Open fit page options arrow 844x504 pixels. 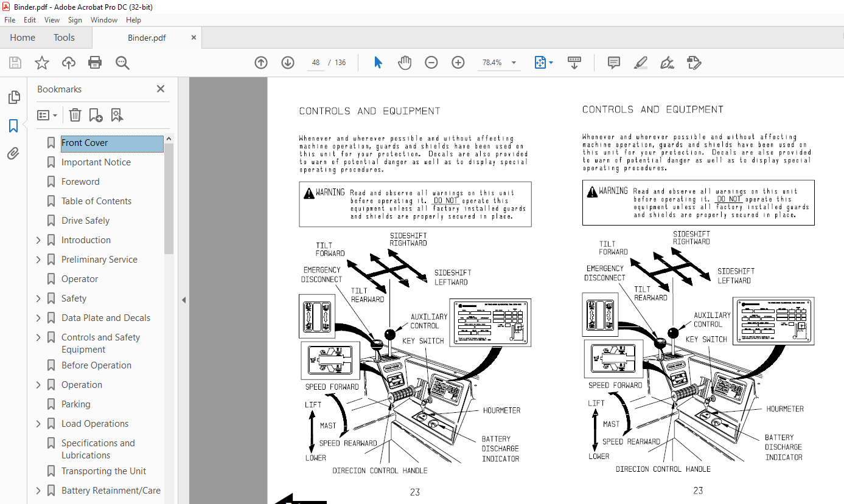[551, 63]
